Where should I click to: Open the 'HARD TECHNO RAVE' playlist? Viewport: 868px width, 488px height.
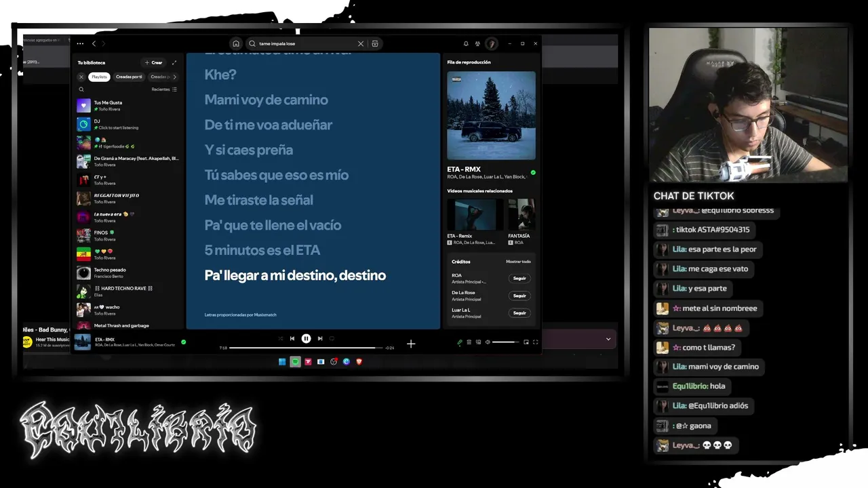pyautogui.click(x=127, y=291)
